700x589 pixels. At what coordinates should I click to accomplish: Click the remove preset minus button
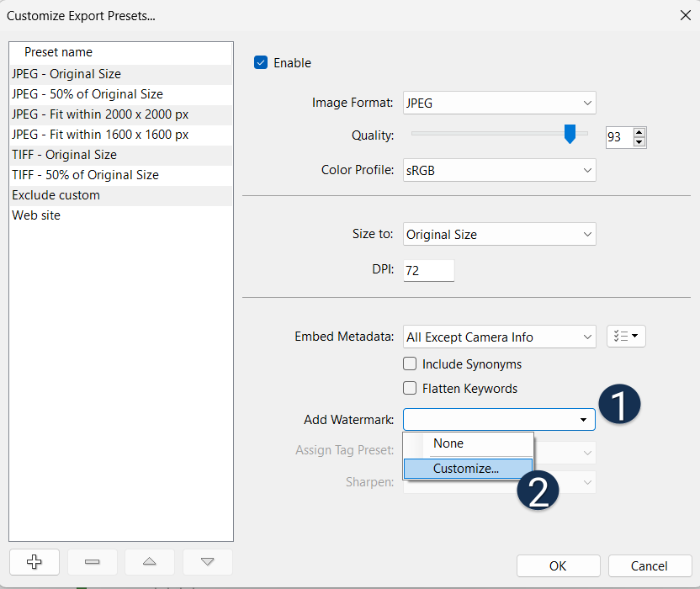coord(92,561)
